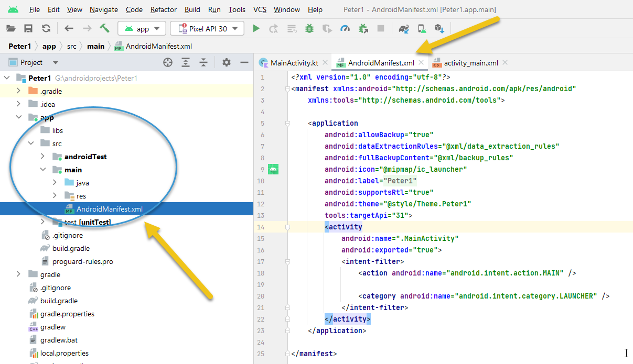Screen dimensions: 633x364
Task: Click the src breadcrumb
Action: pyautogui.click(x=72, y=46)
